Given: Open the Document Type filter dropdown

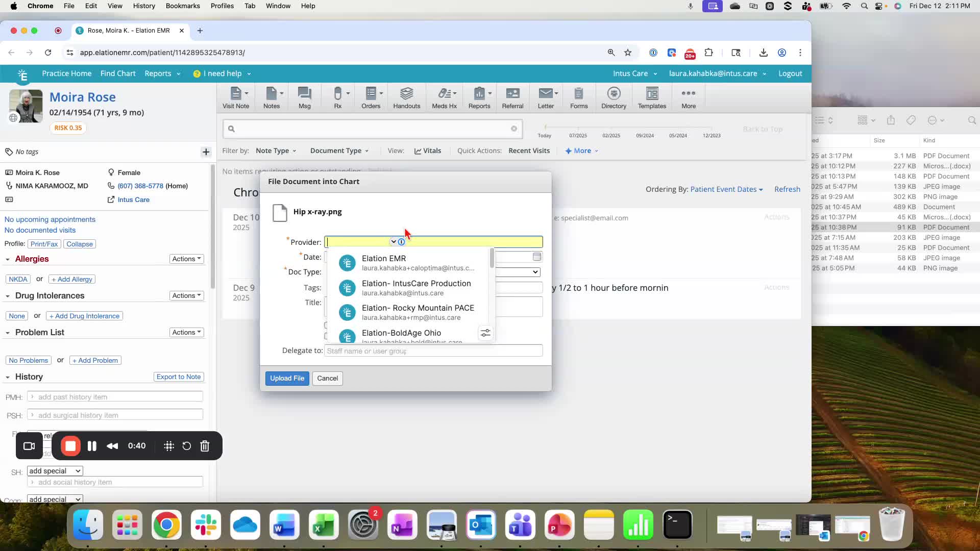Looking at the screenshot, I should click(339, 151).
